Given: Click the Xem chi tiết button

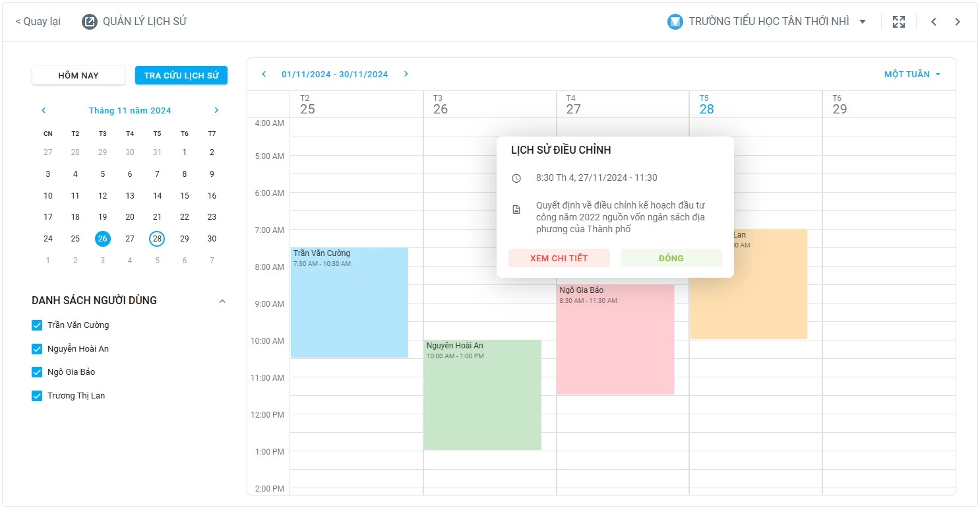Looking at the screenshot, I should (559, 258).
